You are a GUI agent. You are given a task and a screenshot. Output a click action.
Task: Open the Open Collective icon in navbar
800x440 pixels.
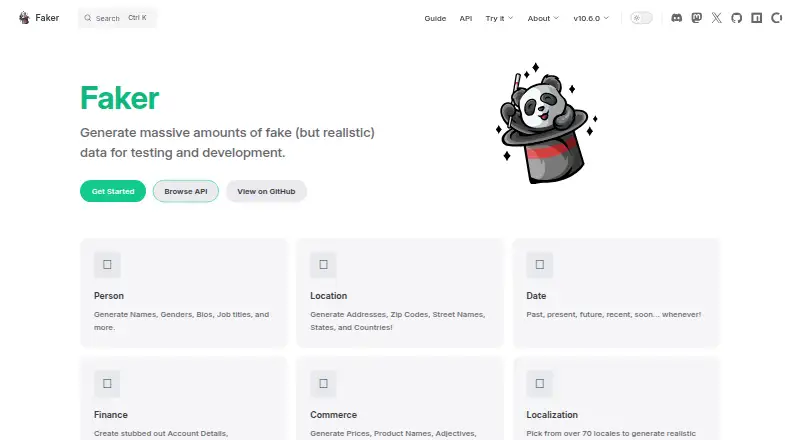(777, 18)
